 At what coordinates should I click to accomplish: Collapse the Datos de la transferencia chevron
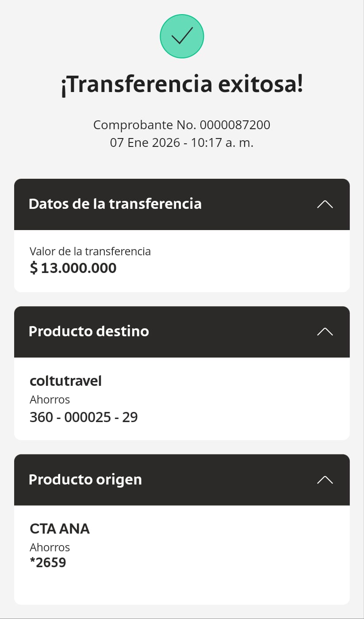click(325, 204)
